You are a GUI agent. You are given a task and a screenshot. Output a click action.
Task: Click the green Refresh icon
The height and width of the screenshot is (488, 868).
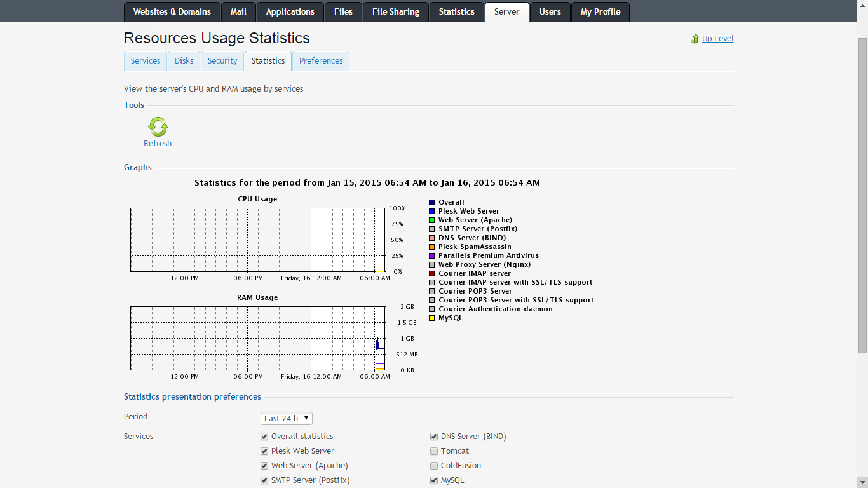click(x=158, y=127)
